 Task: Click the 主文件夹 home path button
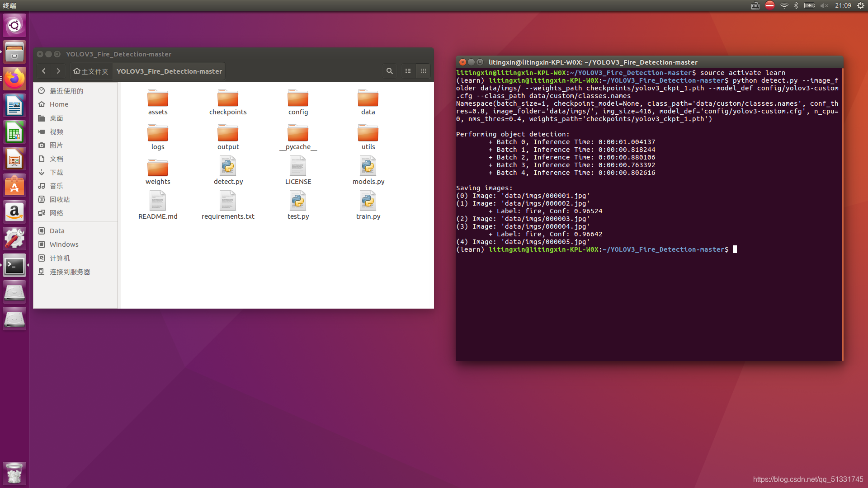pyautogui.click(x=91, y=71)
